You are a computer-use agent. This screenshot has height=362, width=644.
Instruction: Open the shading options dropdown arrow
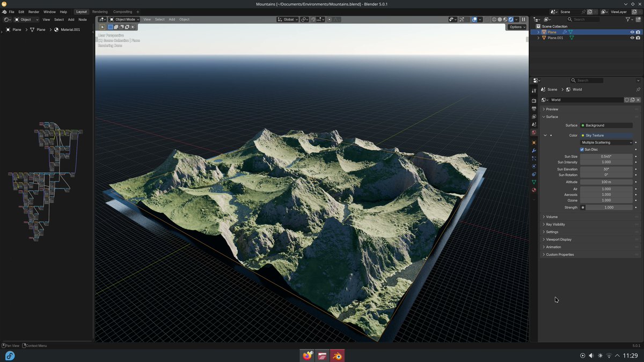pos(517,19)
